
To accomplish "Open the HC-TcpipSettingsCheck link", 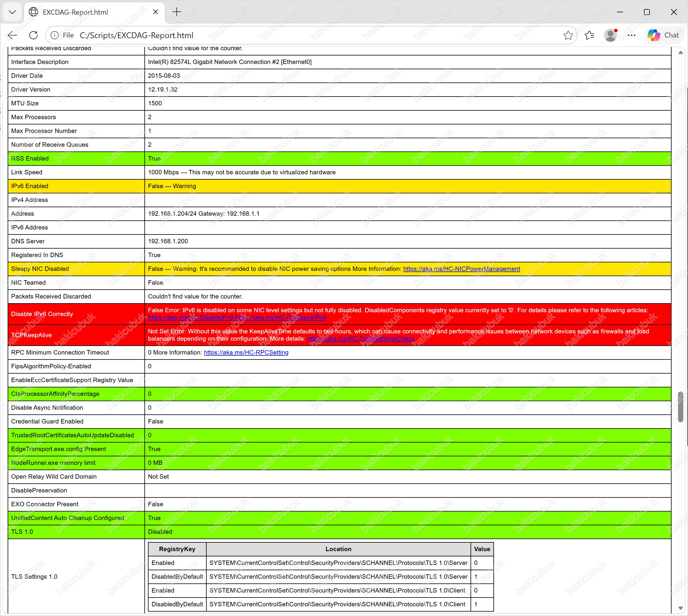I will 361,338.
